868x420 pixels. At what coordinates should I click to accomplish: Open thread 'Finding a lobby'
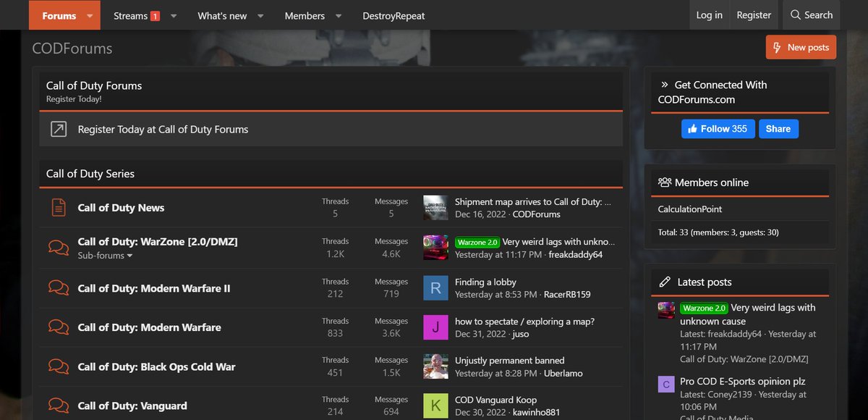(x=485, y=282)
